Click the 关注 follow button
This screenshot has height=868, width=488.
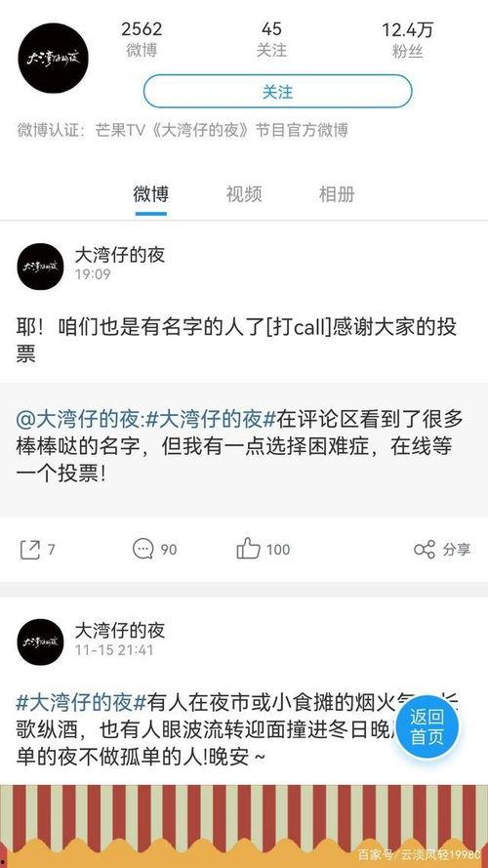tap(278, 92)
